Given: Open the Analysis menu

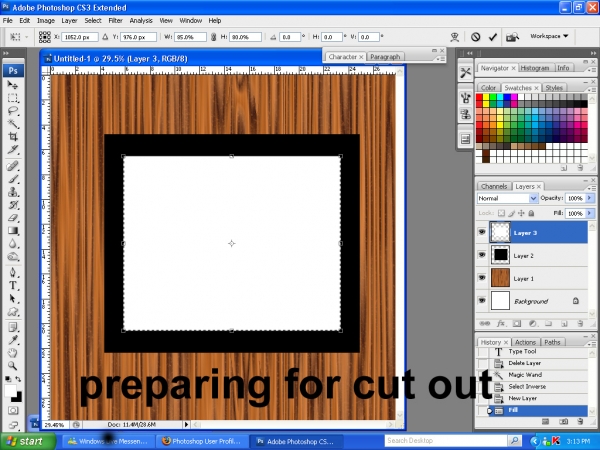Looking at the screenshot, I should (x=141, y=21).
